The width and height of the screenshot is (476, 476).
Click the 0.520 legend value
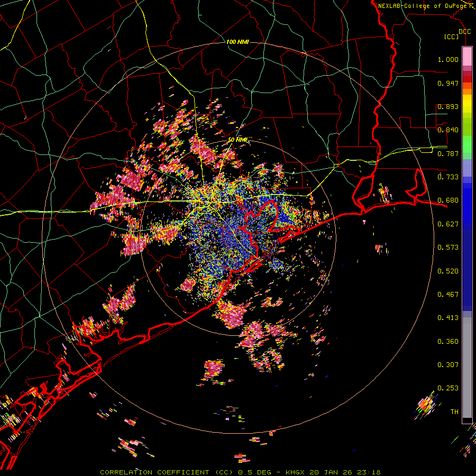coord(448,271)
